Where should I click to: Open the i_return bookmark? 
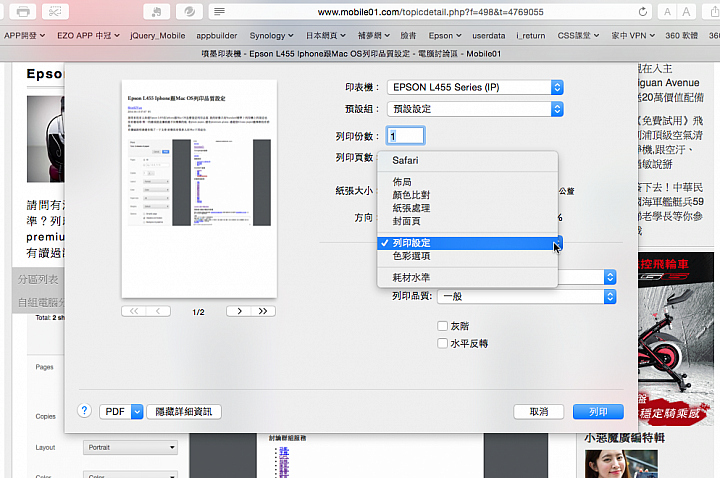pyautogui.click(x=530, y=35)
